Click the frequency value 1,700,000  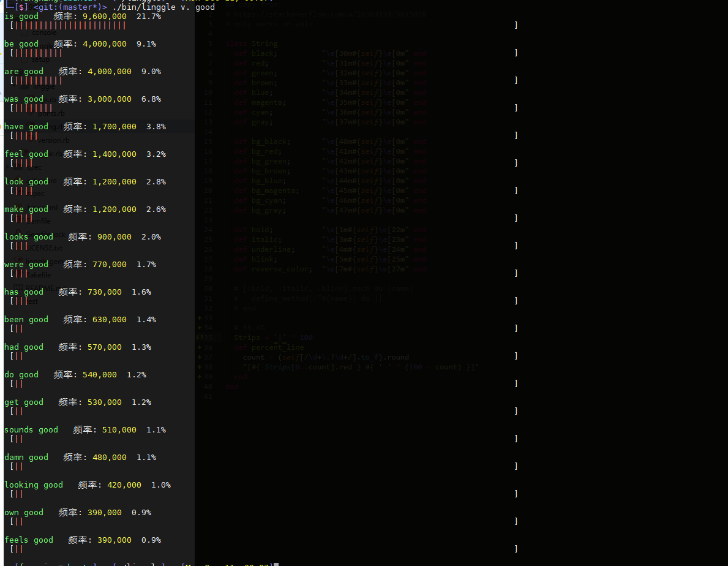tap(114, 126)
